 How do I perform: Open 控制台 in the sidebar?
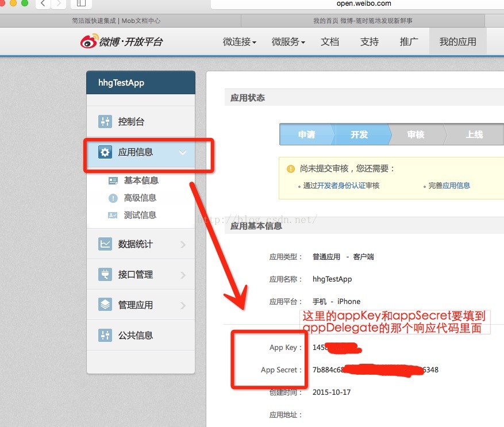141,121
